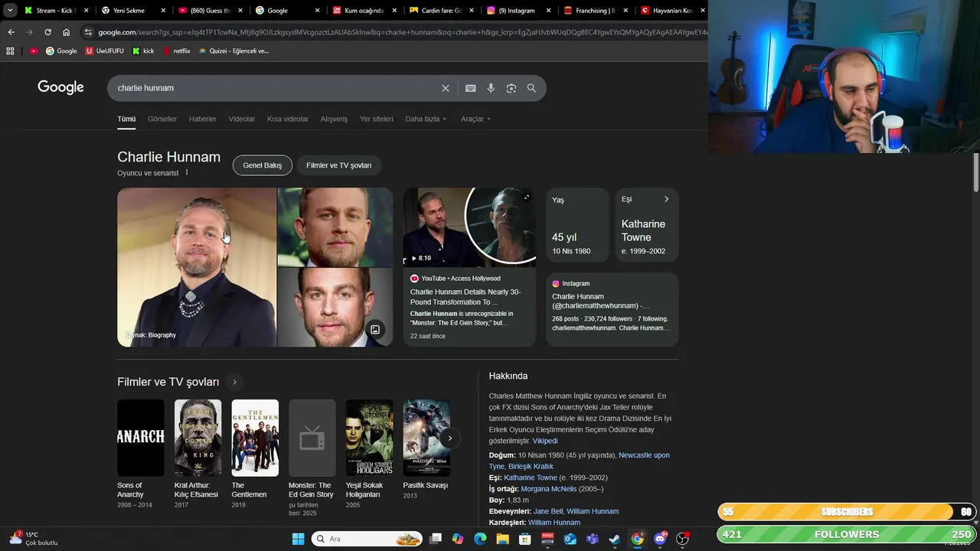The width and height of the screenshot is (980, 551).
Task: Switch to the Instagram browser tab
Action: click(x=520, y=11)
